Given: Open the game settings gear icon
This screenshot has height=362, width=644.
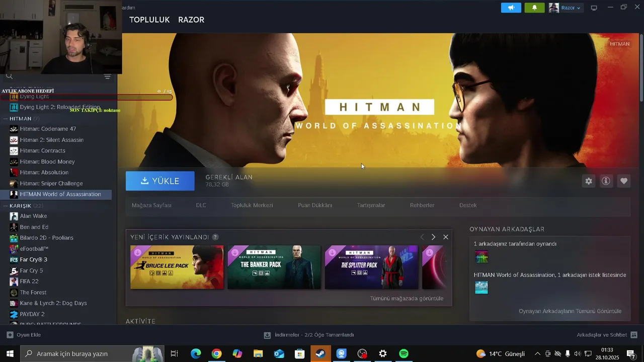Looking at the screenshot, I should tap(589, 181).
